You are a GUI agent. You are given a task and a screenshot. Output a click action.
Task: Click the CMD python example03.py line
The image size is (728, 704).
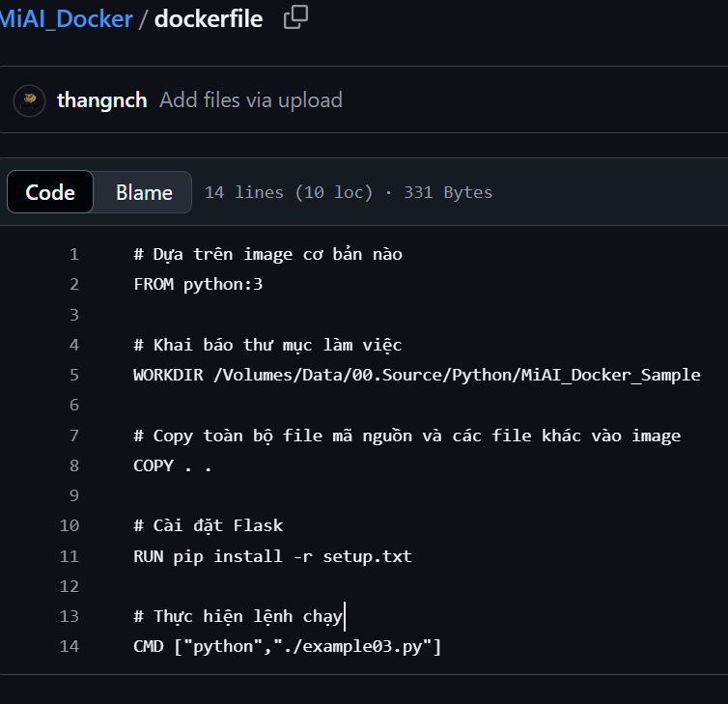tap(287, 646)
